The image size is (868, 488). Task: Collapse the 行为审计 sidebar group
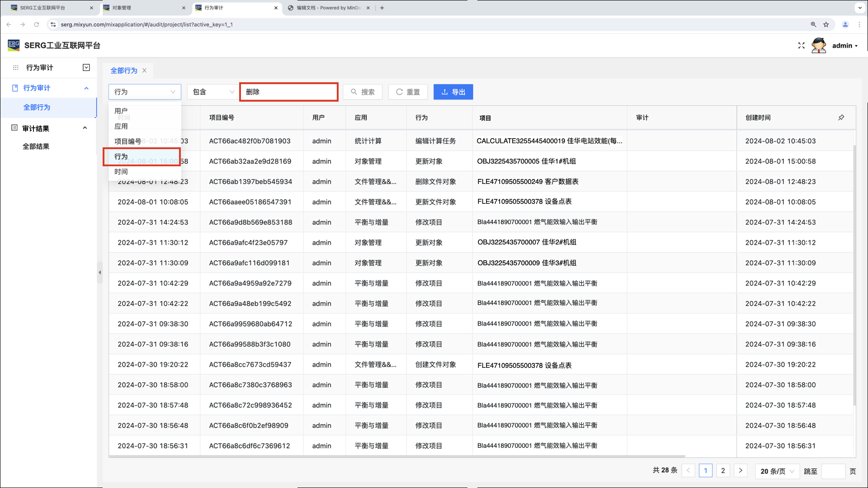coord(86,88)
